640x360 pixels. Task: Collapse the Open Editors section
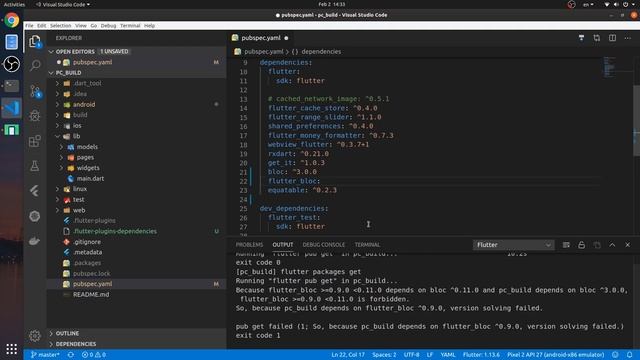(136, 51)
